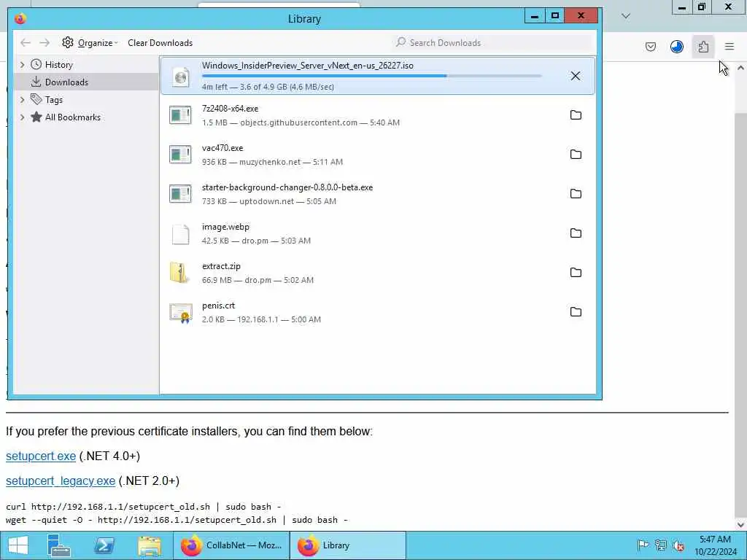
Task: Open File Explorer from taskbar
Action: coord(149,545)
